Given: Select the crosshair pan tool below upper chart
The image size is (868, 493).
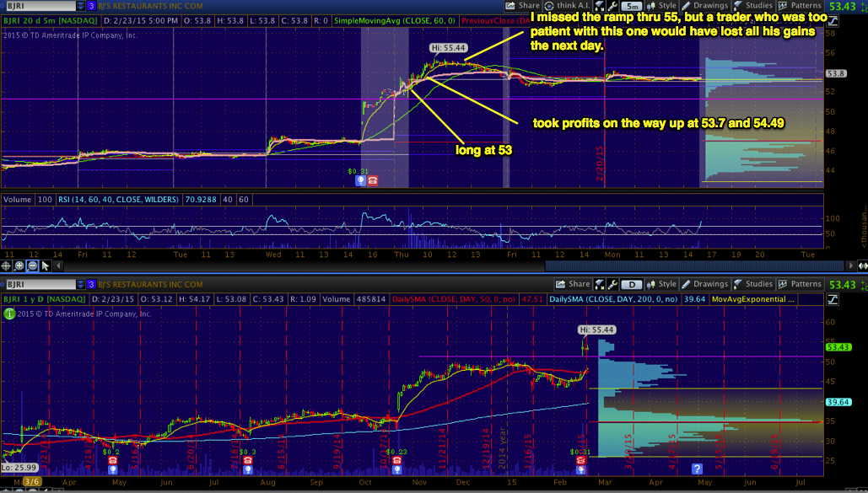Looking at the screenshot, I should (8, 265).
